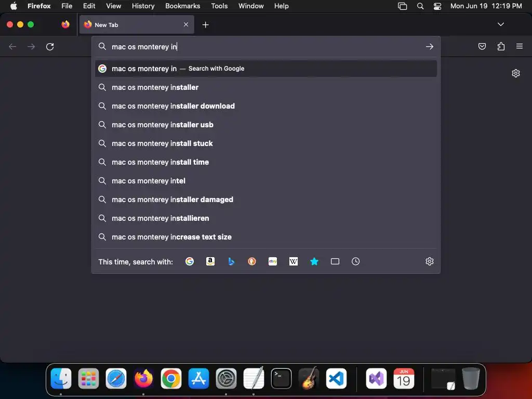Personalize new tab with gear icon
This screenshot has height=399, width=532.
516,73
